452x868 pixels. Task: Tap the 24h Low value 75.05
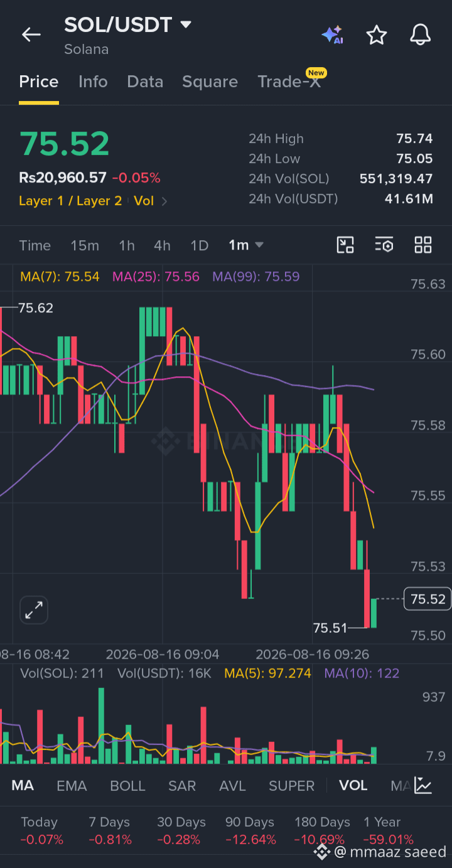pyautogui.click(x=414, y=159)
